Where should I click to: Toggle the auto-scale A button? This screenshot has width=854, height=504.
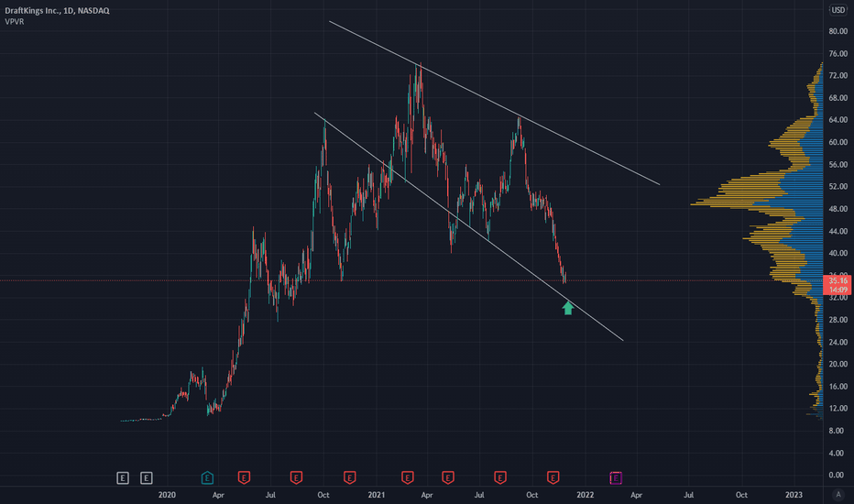[x=838, y=495]
